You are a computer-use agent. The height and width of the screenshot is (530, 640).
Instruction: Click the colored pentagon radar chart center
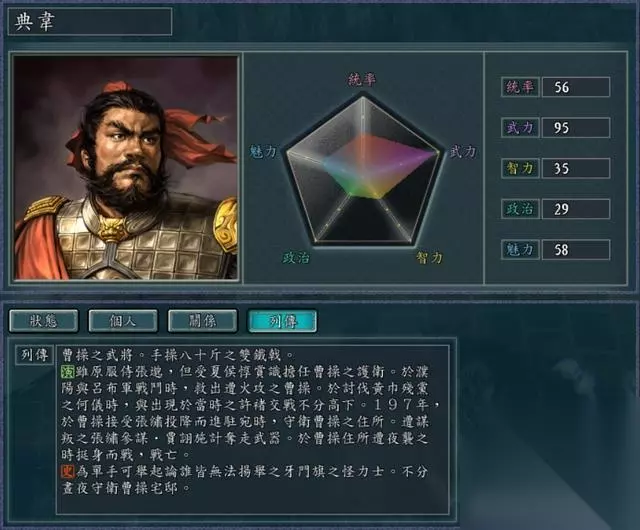(x=363, y=171)
